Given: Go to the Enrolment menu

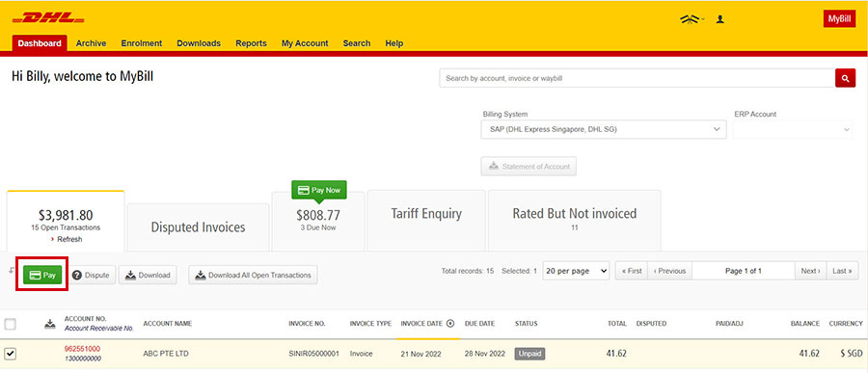Looking at the screenshot, I should (x=142, y=43).
